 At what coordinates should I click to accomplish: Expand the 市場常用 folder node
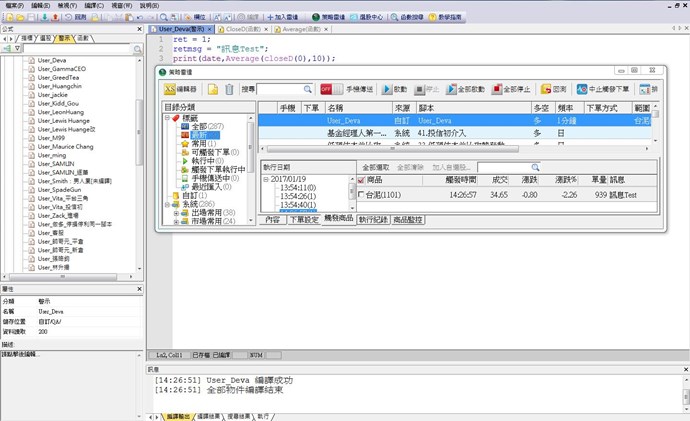click(x=176, y=221)
